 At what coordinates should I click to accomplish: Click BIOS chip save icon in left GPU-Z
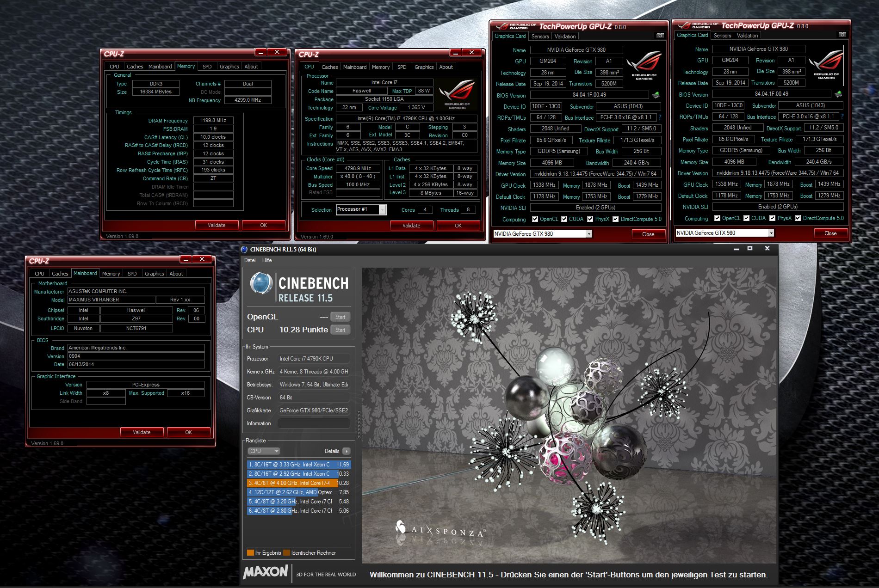click(x=656, y=95)
